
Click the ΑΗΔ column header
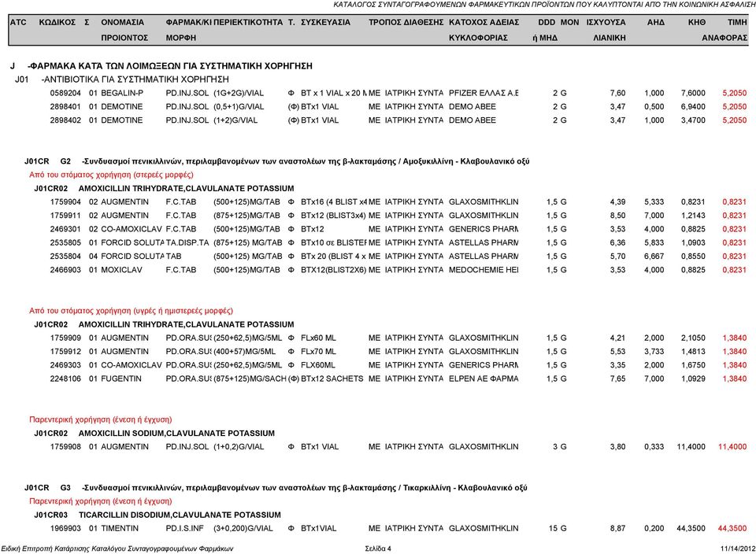coord(656,22)
